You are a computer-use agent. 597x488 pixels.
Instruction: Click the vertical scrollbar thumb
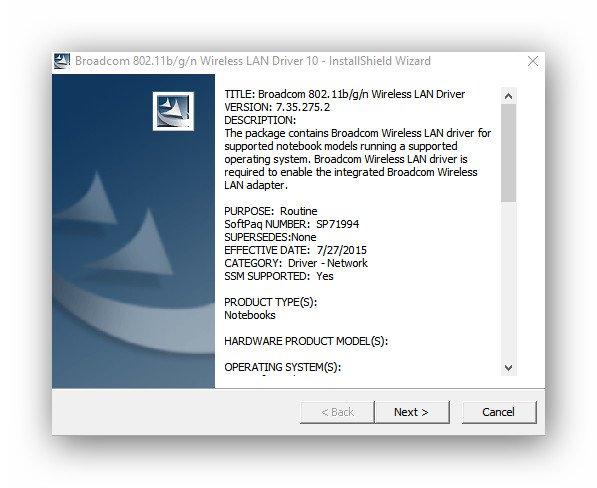(508, 153)
